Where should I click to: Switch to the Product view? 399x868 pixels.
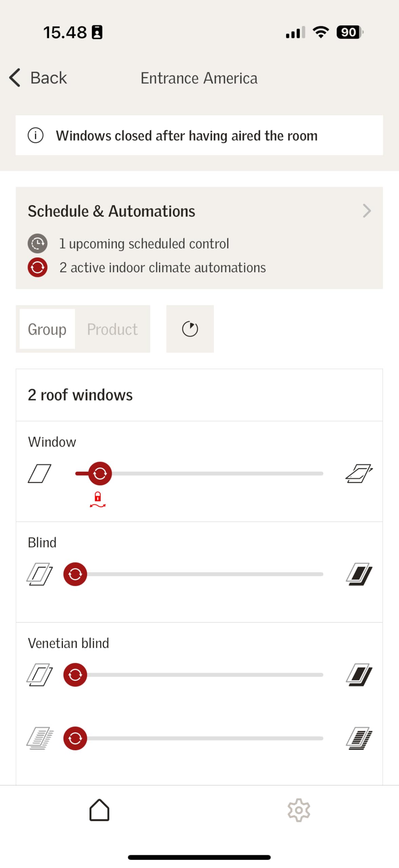[112, 329]
